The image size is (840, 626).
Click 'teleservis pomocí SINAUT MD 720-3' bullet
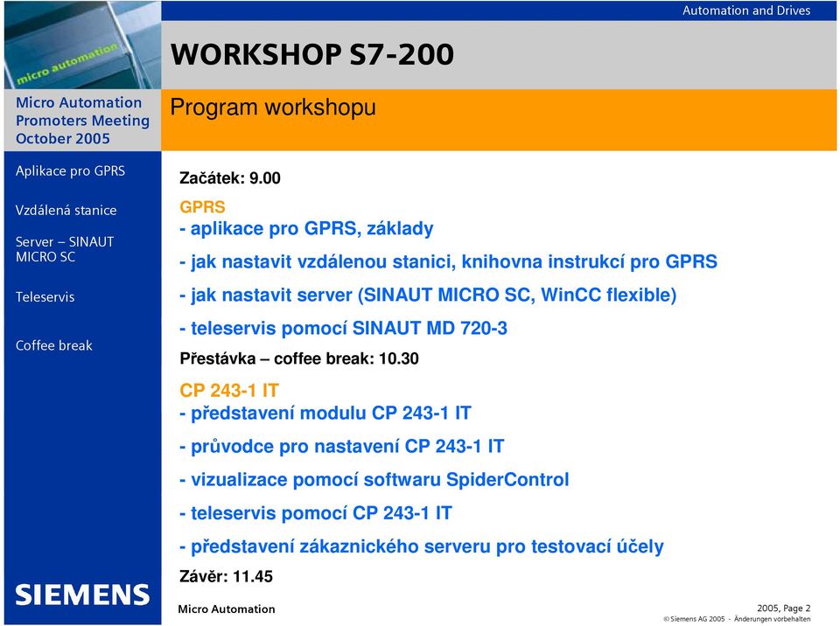coord(343,328)
